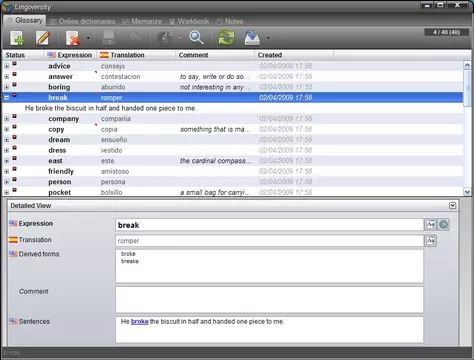Follow the broke link in Sentences

tap(140, 322)
